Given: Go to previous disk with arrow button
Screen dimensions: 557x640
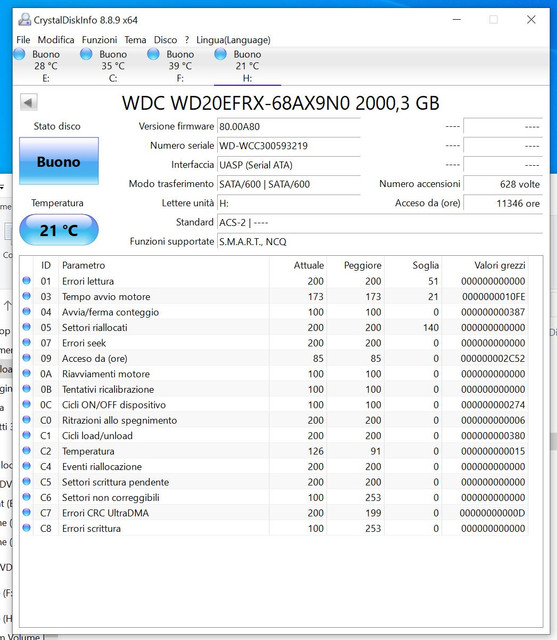Looking at the screenshot, I should click(29, 102).
